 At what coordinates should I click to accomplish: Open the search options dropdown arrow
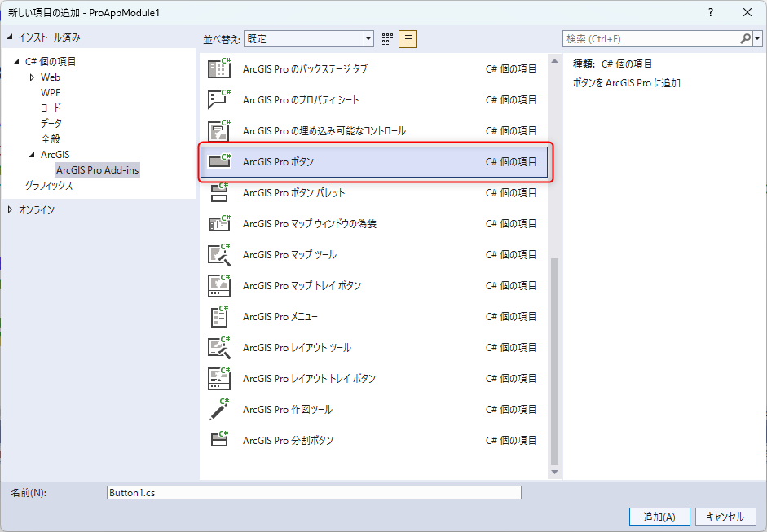point(758,38)
